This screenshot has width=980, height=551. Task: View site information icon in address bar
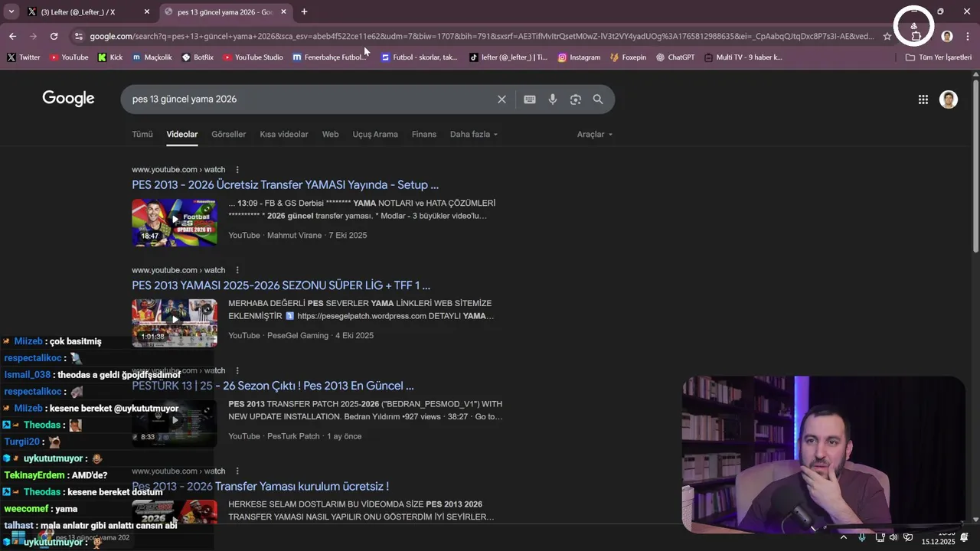pyautogui.click(x=78, y=36)
